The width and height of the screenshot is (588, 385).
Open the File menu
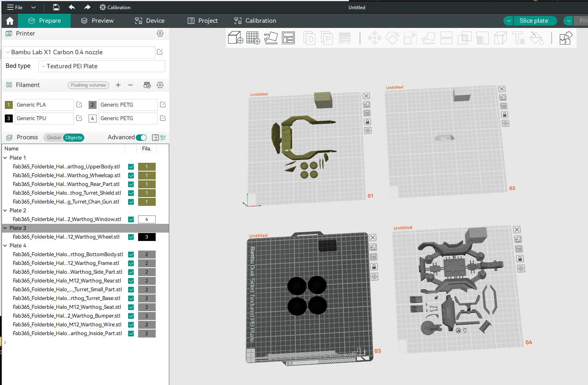tap(15, 7)
